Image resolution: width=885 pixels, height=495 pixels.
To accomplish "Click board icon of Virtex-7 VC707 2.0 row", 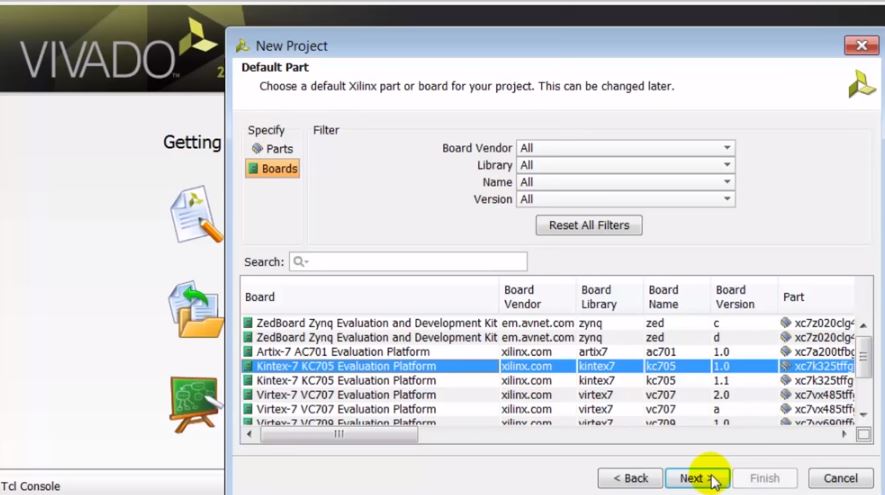I will pos(248,395).
